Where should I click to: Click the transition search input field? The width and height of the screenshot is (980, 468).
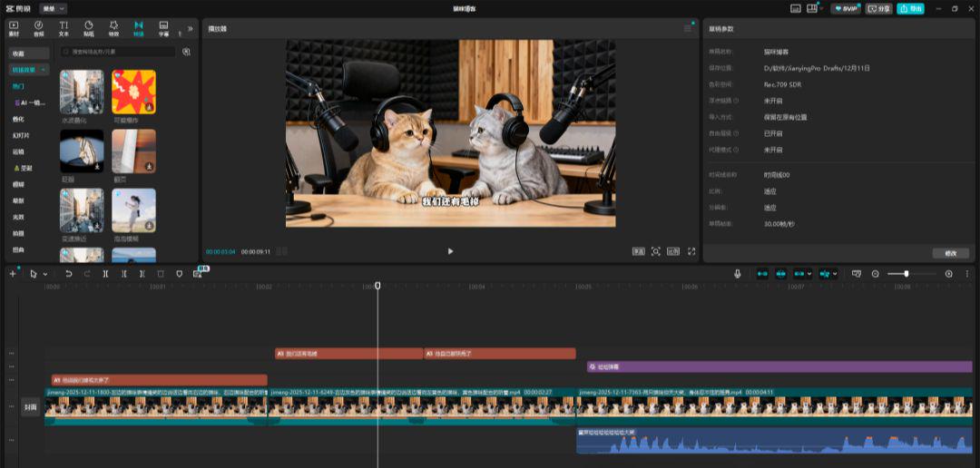point(118,52)
